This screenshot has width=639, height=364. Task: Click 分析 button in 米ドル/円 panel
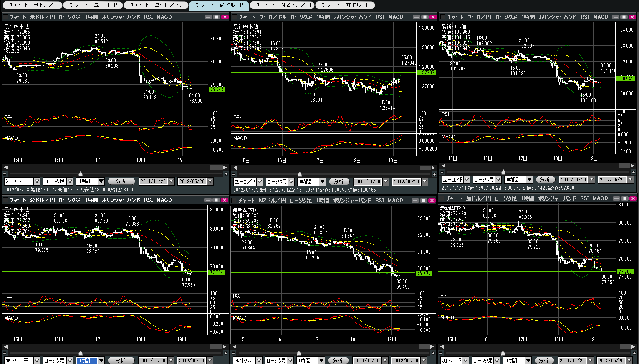[121, 181]
